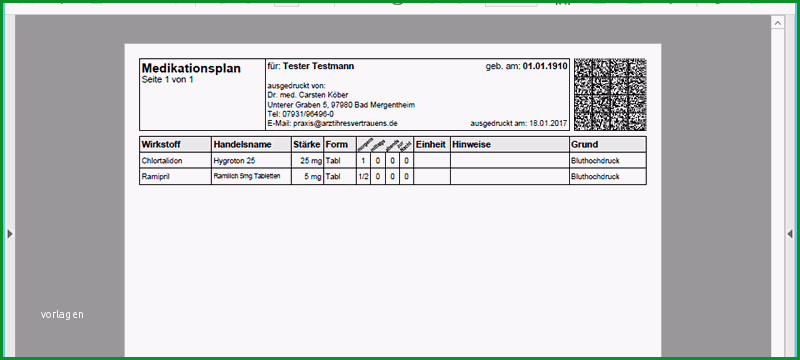The image size is (800, 360).
Task: Click the birth date 01.01.1910
Action: click(x=545, y=66)
